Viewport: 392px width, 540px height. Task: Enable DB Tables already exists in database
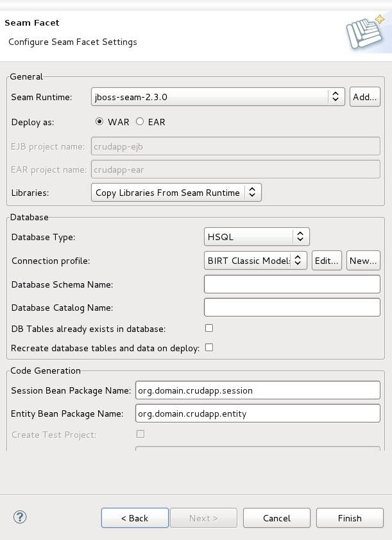tap(209, 328)
